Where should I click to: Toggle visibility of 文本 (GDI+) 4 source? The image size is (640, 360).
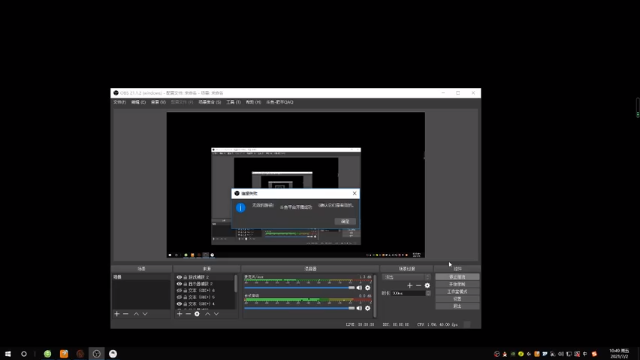click(179, 304)
